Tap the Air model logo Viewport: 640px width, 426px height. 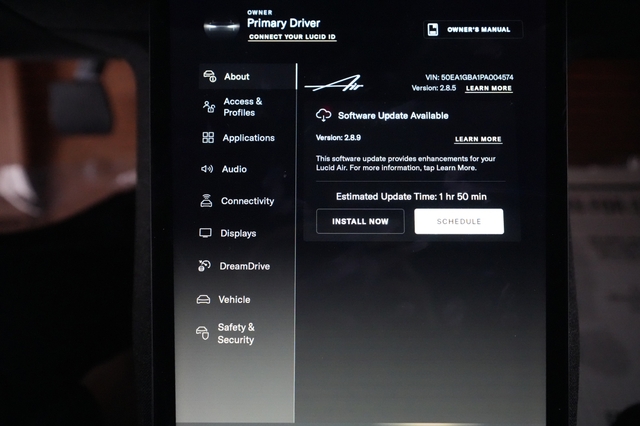[333, 85]
